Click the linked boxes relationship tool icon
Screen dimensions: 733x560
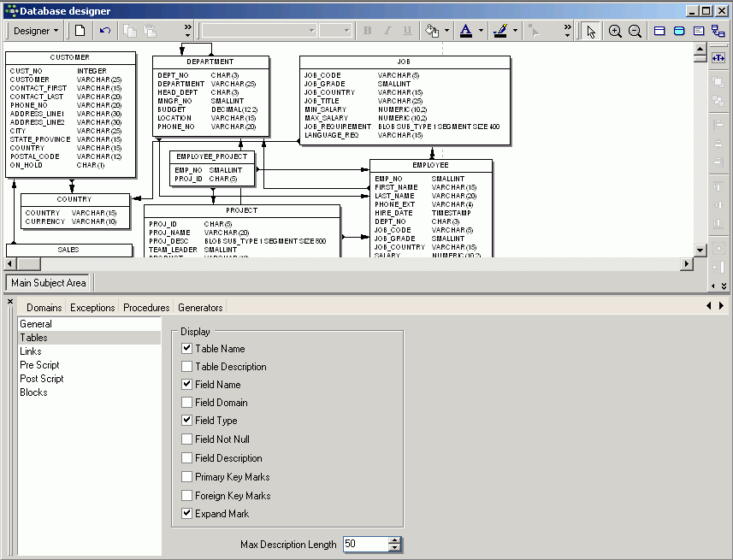pyautogui.click(x=718, y=31)
